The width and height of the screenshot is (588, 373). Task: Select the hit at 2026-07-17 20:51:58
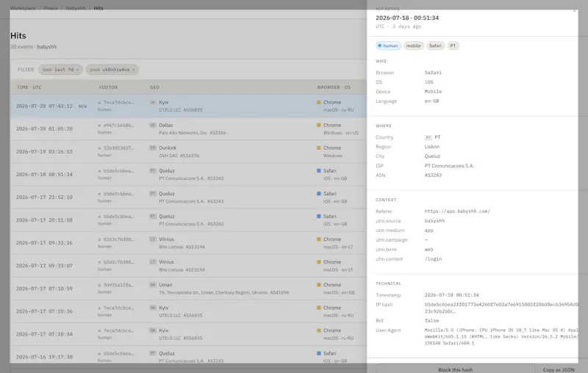(189, 220)
